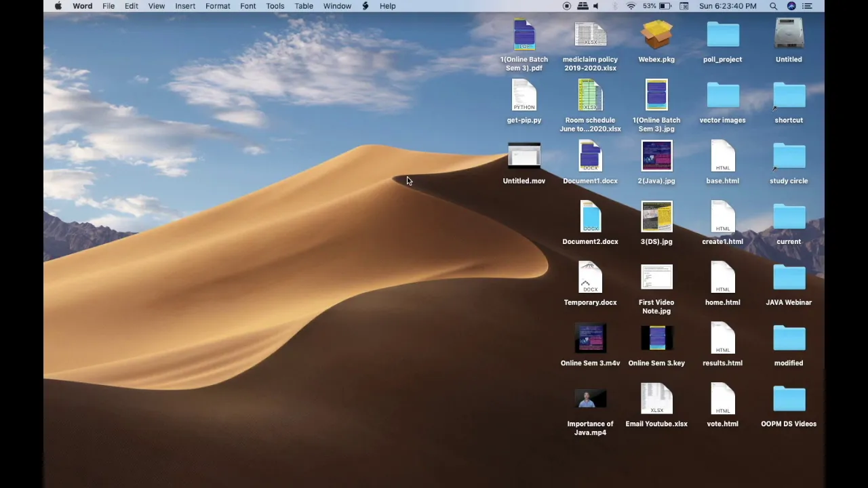Select the modified folder icon
Image resolution: width=868 pixels, height=488 pixels.
tap(789, 338)
